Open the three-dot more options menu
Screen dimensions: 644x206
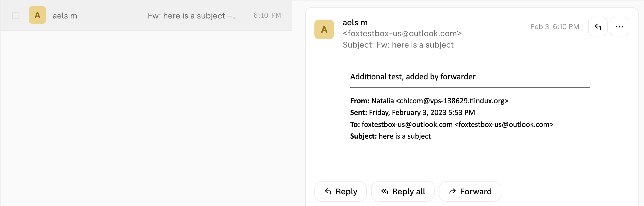[x=619, y=27]
